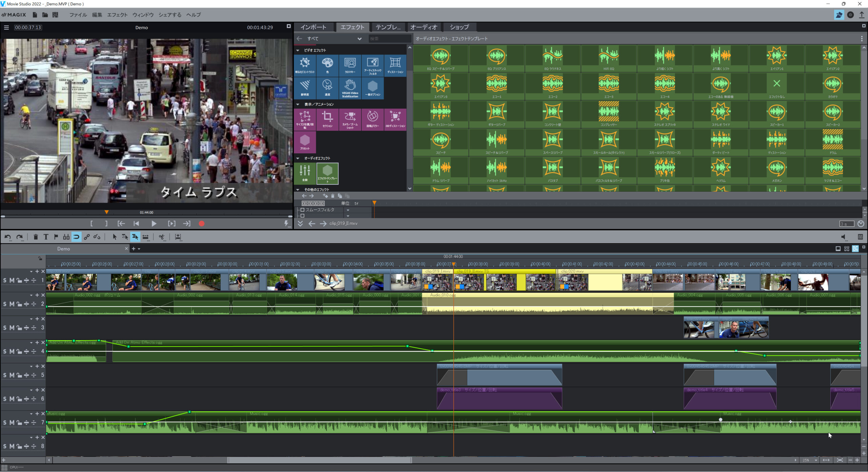Open the ウィンドウ menu
This screenshot has height=472, width=868.
point(143,15)
